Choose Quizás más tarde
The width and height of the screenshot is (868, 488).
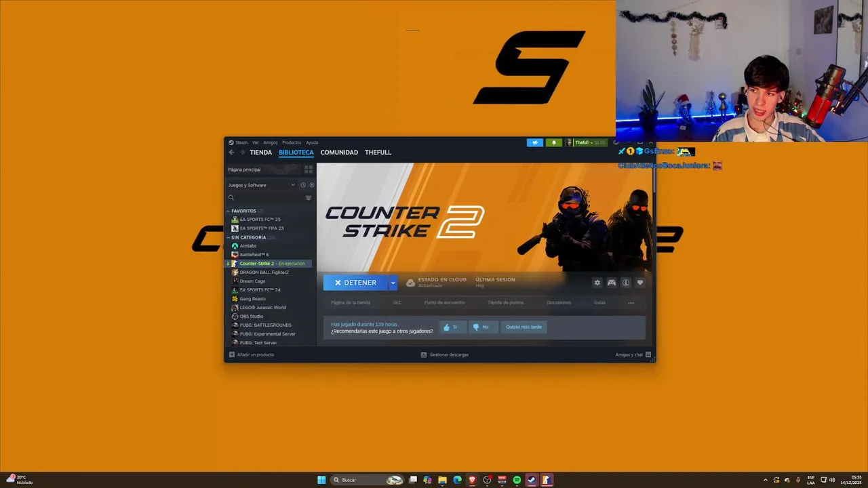(524, 327)
